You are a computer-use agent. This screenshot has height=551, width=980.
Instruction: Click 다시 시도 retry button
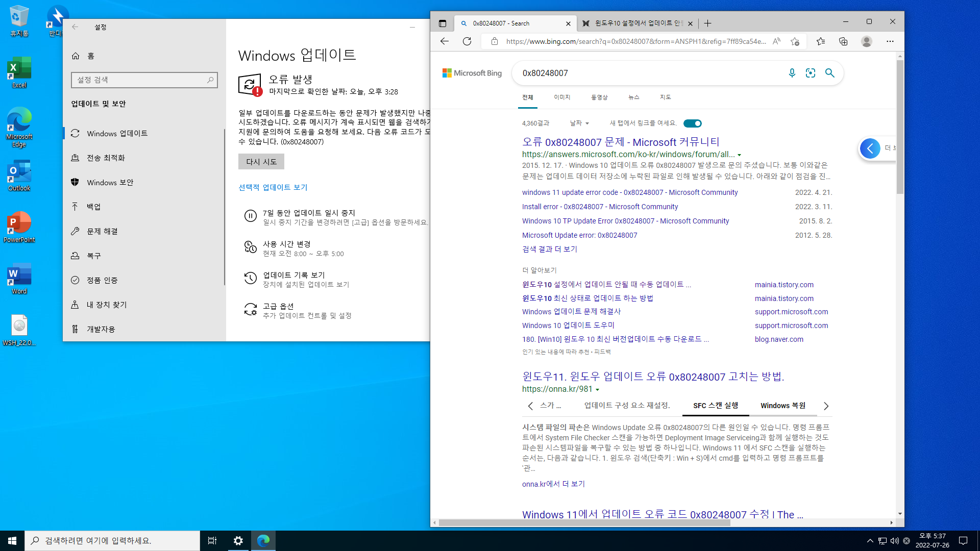pos(261,162)
